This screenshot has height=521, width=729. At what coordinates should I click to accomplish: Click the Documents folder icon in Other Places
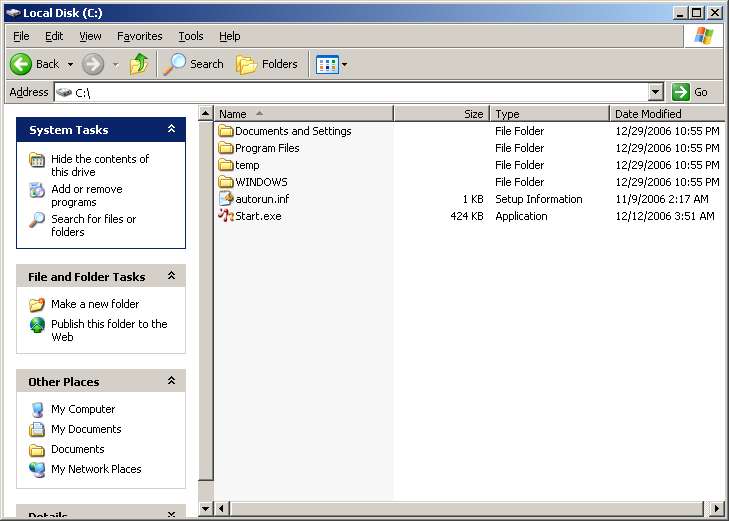37,450
